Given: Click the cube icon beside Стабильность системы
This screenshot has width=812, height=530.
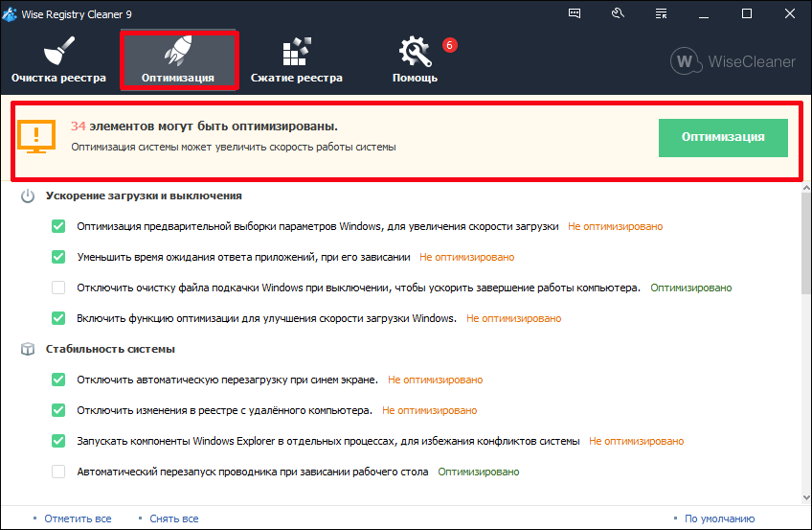Looking at the screenshot, I should point(28,349).
